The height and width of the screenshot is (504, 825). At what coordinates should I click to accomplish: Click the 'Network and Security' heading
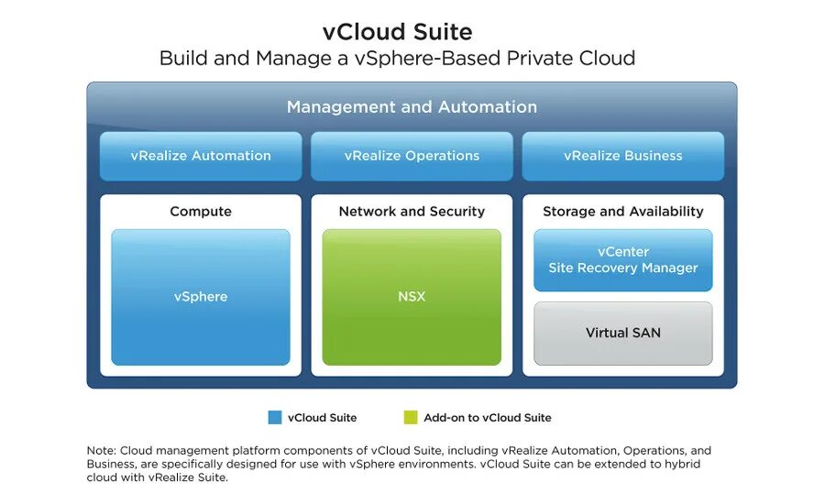click(412, 212)
